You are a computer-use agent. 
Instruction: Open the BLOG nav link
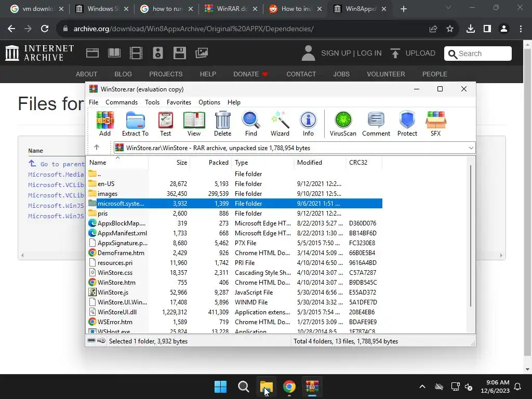[x=123, y=74]
